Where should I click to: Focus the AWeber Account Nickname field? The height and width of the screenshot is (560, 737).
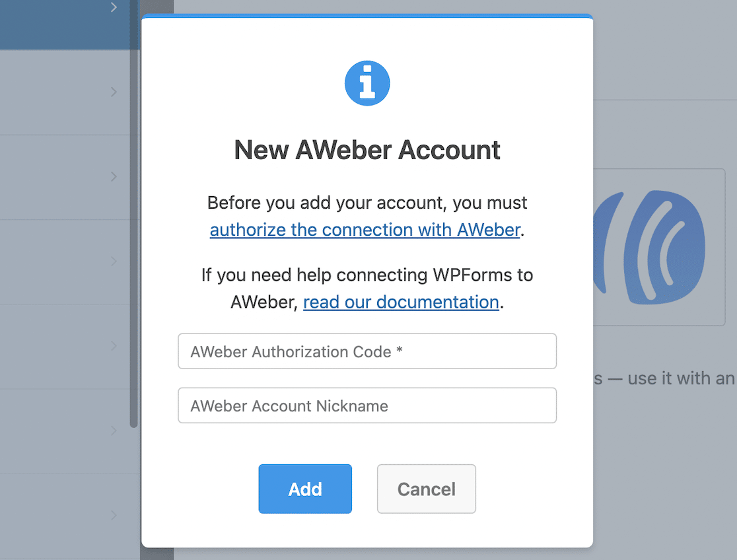pos(367,405)
